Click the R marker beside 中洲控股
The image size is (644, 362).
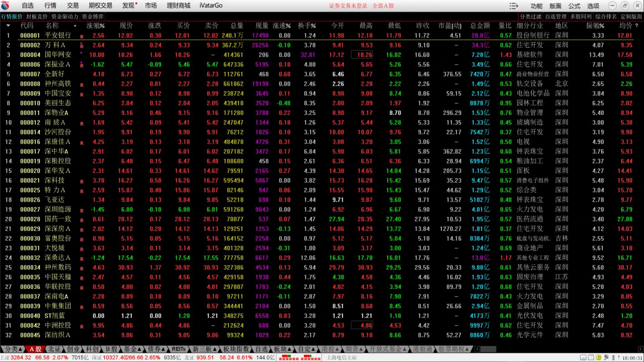(x=82, y=326)
